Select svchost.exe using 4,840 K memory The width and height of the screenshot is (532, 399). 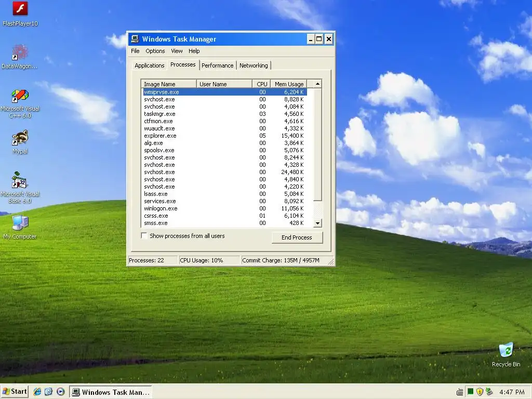pos(224,179)
